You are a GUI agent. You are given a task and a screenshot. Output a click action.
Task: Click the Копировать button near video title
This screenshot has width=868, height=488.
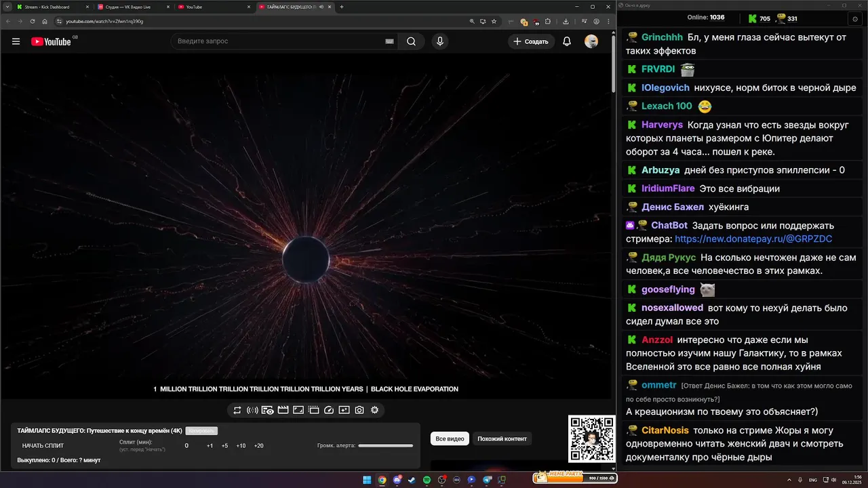click(201, 430)
